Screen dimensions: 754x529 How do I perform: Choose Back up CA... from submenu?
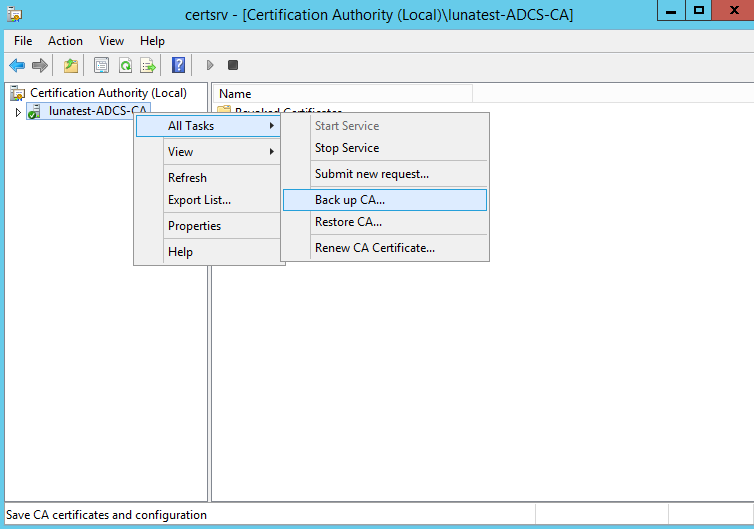pos(385,200)
